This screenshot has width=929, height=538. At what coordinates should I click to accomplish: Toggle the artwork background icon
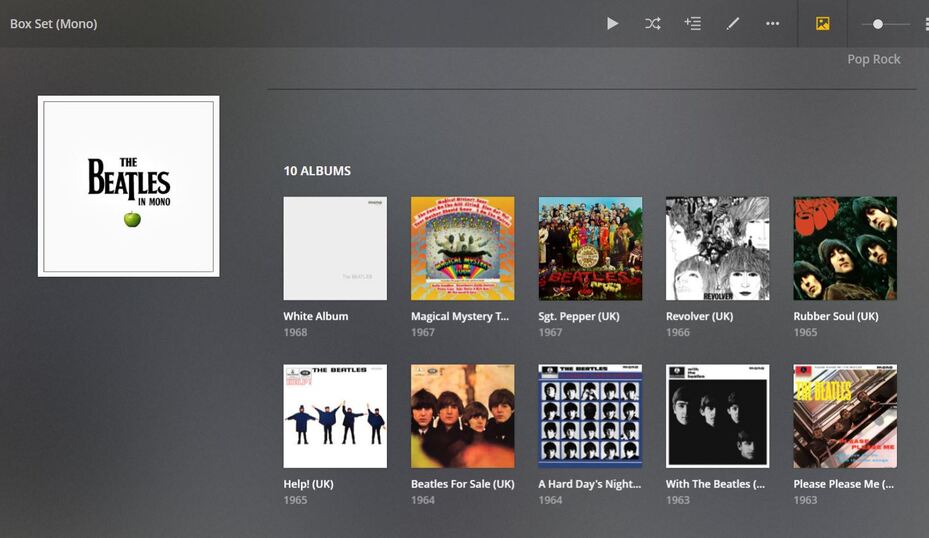pyautogui.click(x=822, y=24)
